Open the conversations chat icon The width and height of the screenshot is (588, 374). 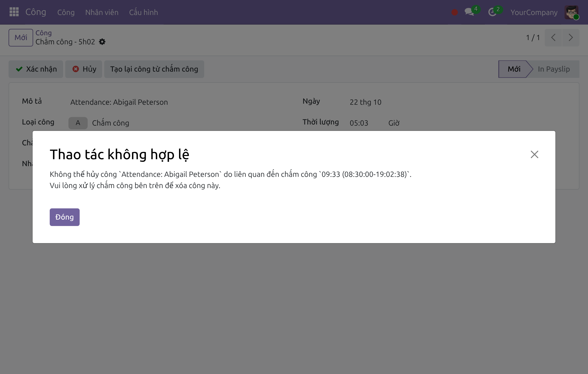(469, 12)
